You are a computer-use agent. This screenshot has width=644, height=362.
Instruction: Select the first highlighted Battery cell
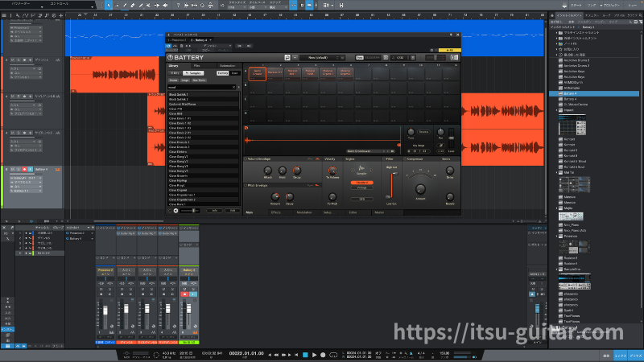[x=257, y=73]
